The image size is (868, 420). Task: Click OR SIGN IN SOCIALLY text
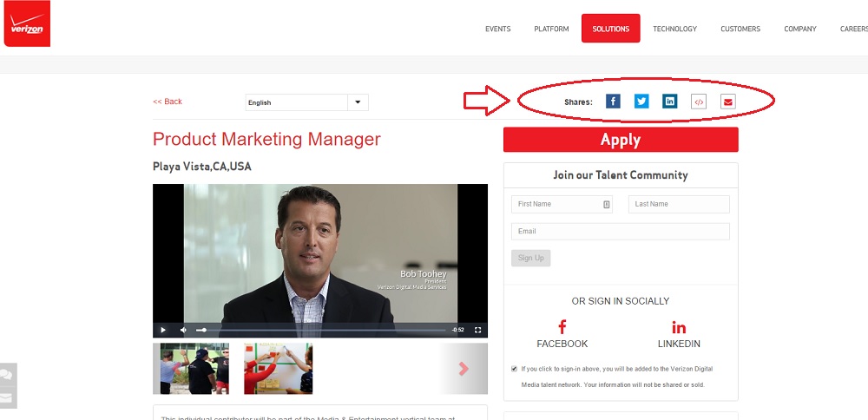(x=621, y=302)
